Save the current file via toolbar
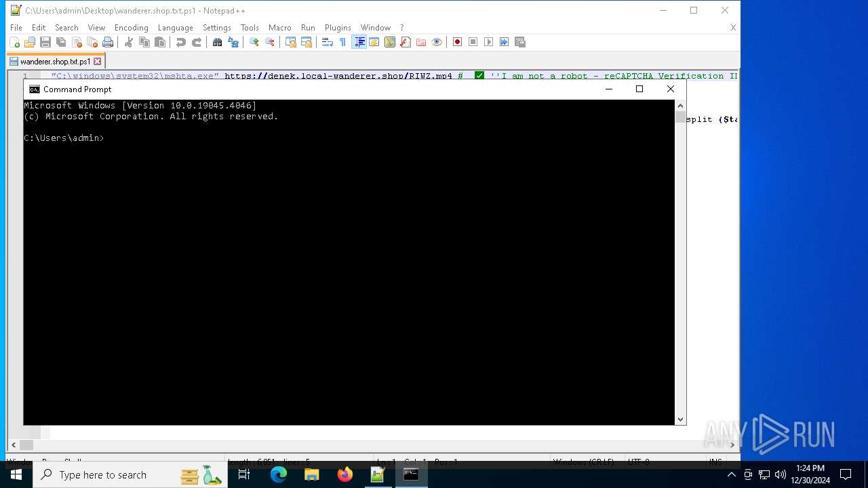Screen dimensions: 868x488 tap(45, 42)
